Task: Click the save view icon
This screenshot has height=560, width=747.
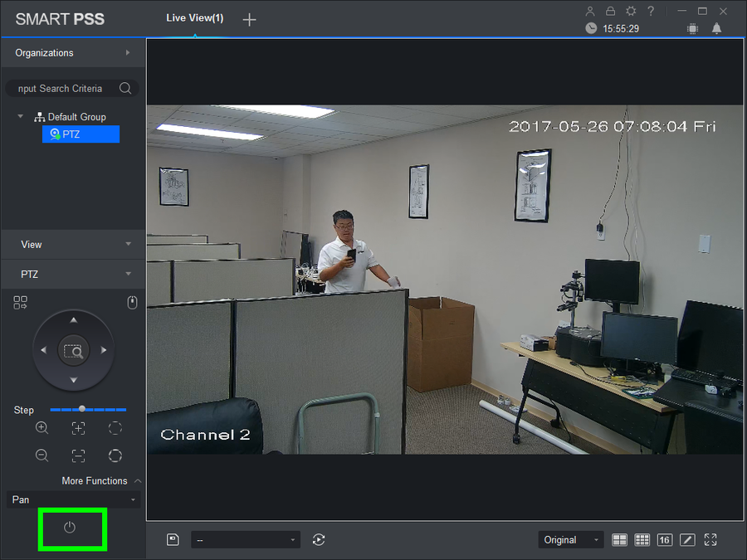Action: point(173,539)
